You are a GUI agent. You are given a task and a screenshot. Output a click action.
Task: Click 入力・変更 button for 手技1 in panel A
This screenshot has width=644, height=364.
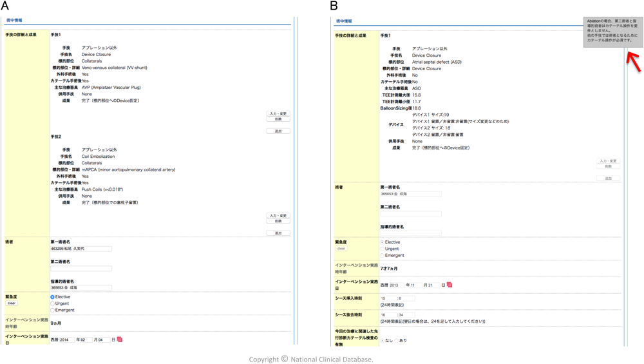click(278, 113)
